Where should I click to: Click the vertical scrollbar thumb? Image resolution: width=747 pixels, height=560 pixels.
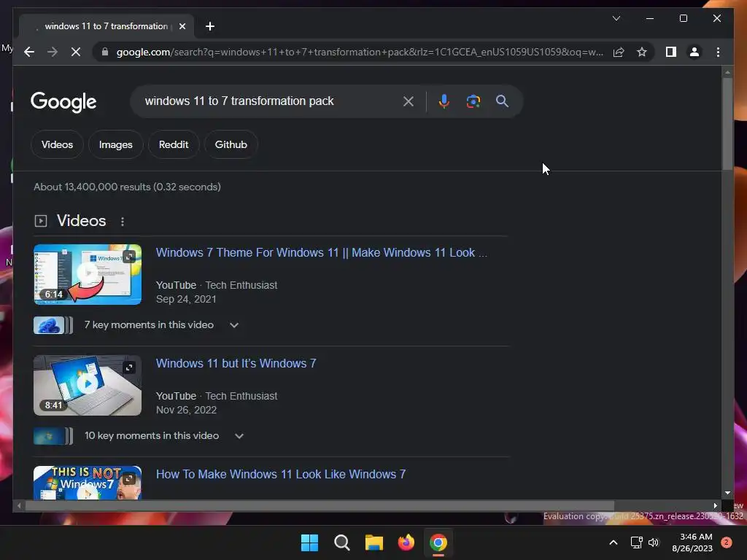(x=727, y=122)
